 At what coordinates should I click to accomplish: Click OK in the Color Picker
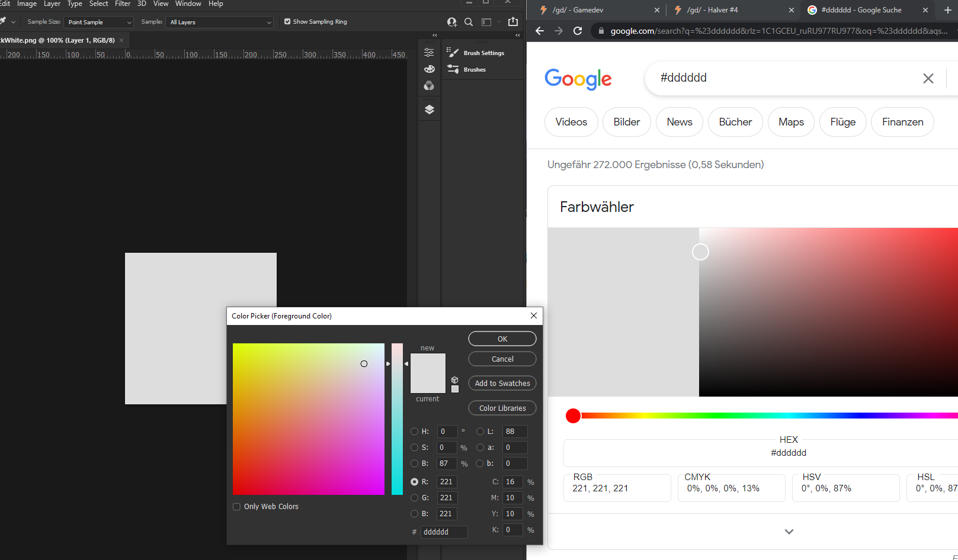[502, 339]
